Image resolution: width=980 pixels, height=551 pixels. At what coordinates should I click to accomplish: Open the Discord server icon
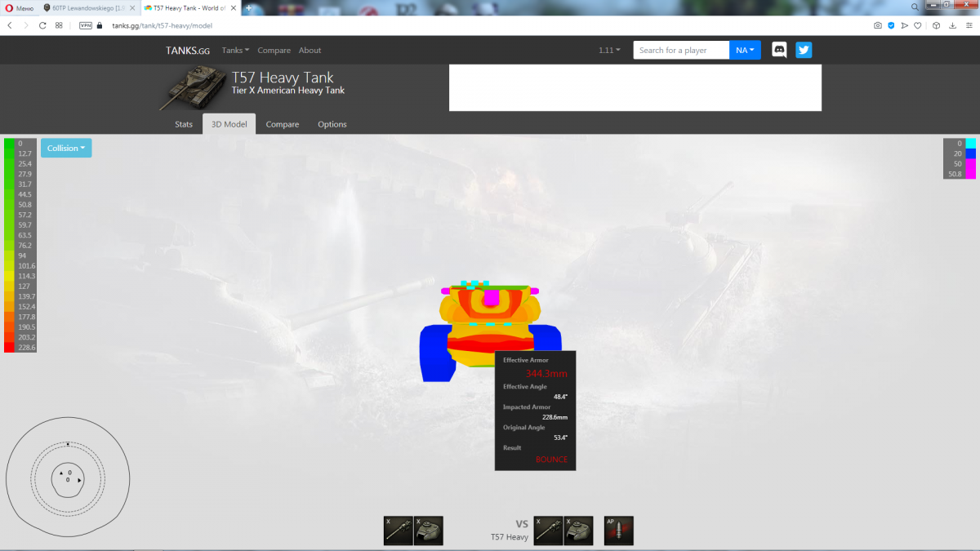780,50
